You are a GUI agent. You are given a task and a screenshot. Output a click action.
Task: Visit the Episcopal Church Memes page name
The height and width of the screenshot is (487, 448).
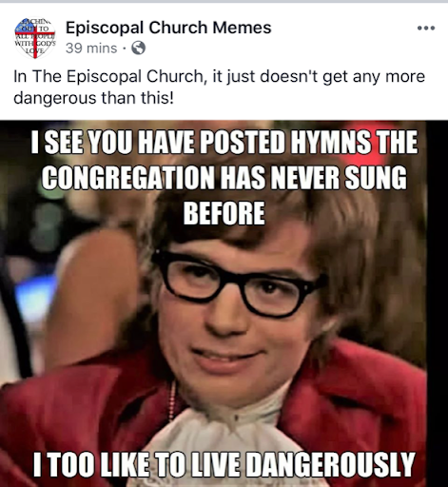(x=168, y=28)
